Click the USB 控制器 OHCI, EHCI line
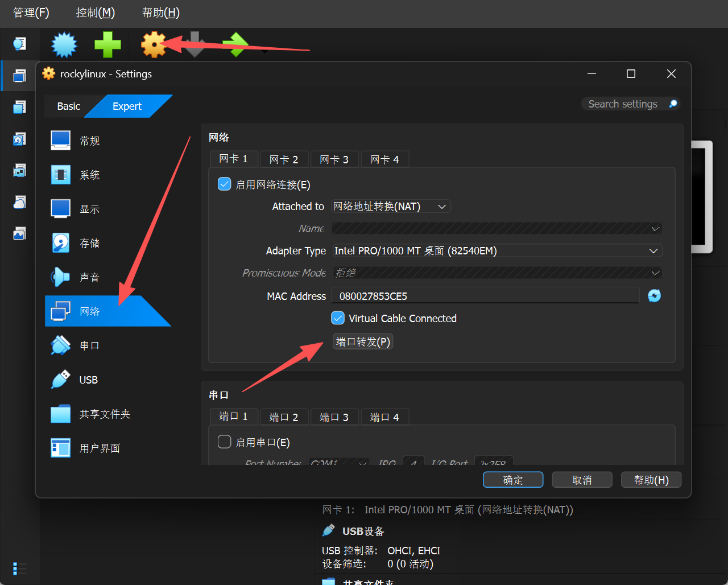 click(x=381, y=550)
